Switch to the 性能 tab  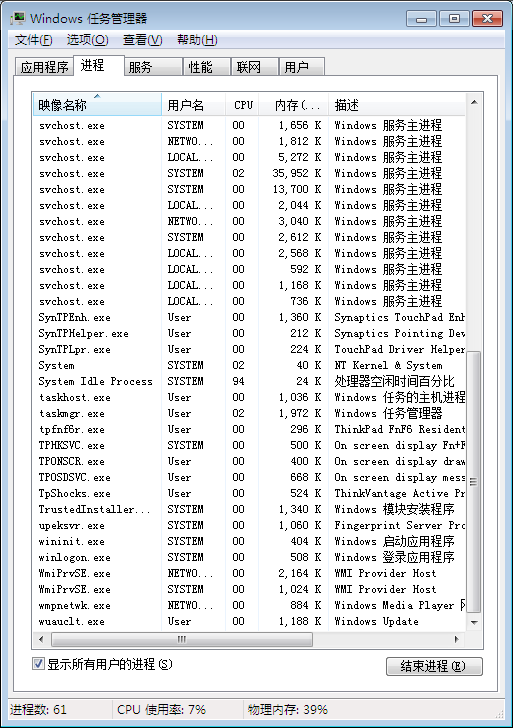click(x=207, y=67)
